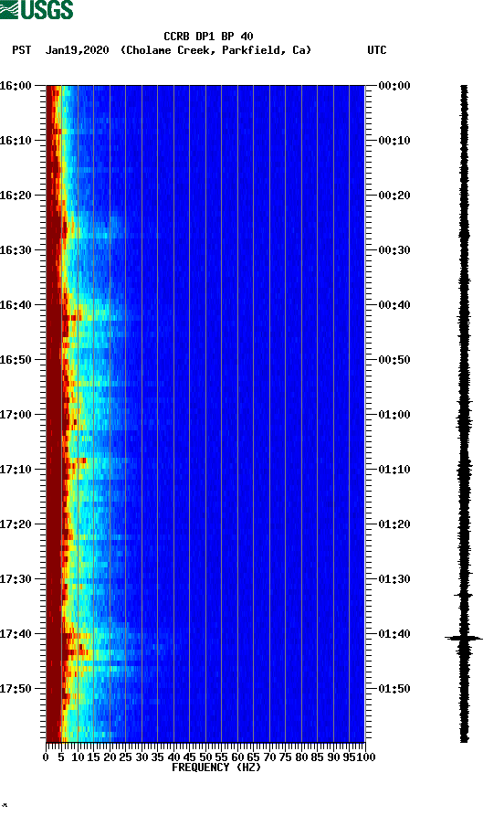Click the '00:40' UTC time label

(x=394, y=305)
